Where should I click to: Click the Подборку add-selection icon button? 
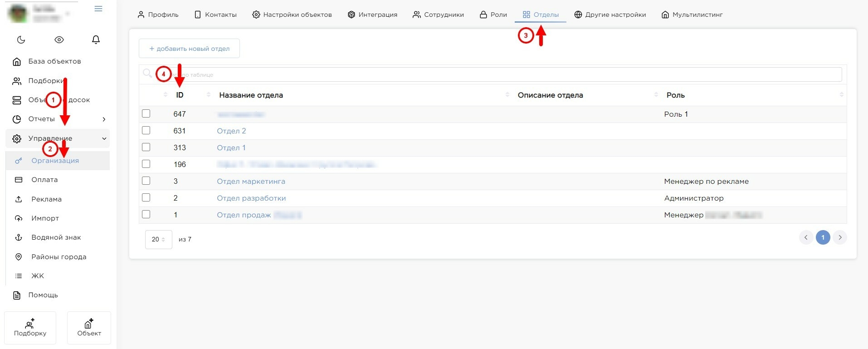pyautogui.click(x=30, y=328)
